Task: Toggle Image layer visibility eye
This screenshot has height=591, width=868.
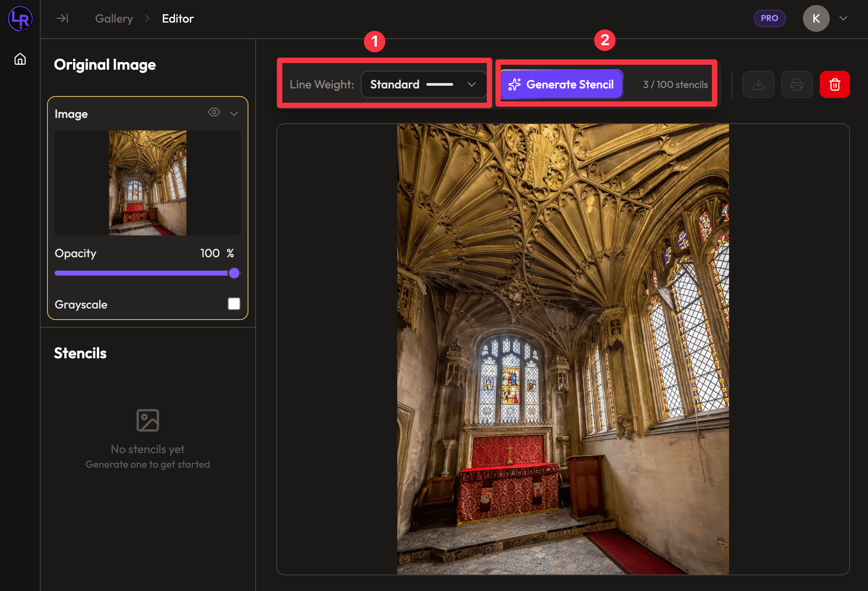Action: 214,112
